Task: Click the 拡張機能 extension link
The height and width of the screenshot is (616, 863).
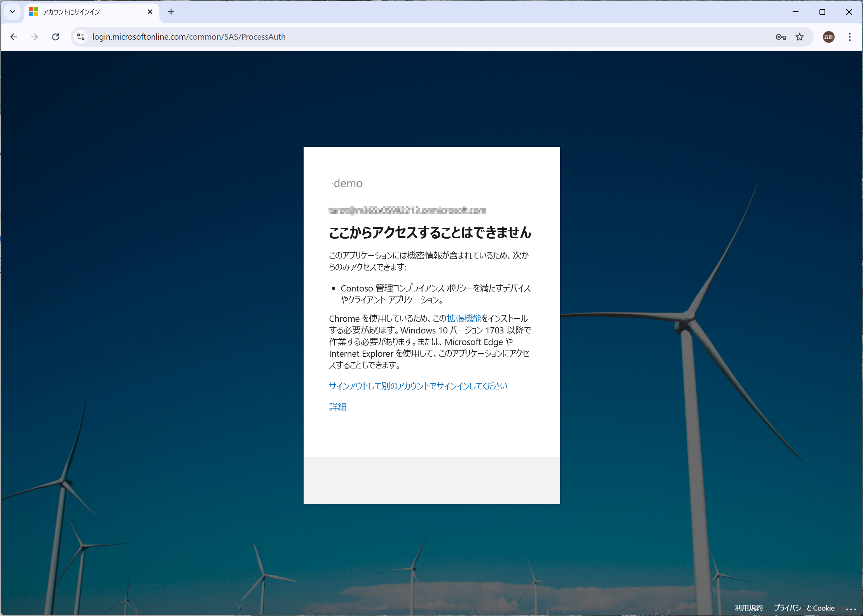Action: pos(464,318)
